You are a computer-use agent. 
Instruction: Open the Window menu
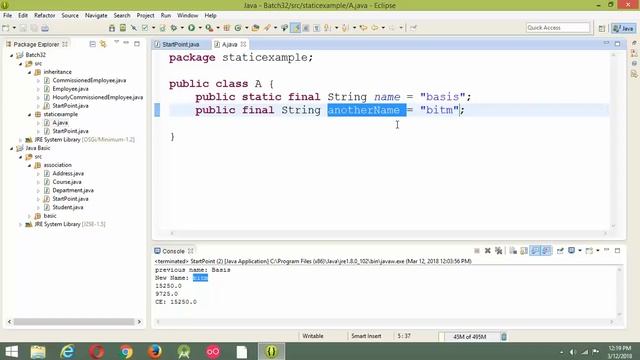pos(187,16)
